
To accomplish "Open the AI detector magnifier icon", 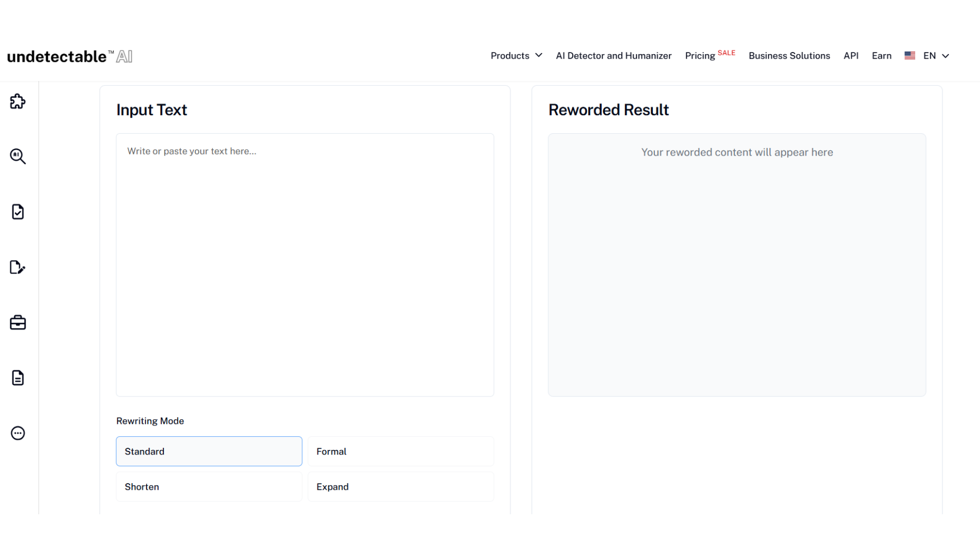I will 18,156.
